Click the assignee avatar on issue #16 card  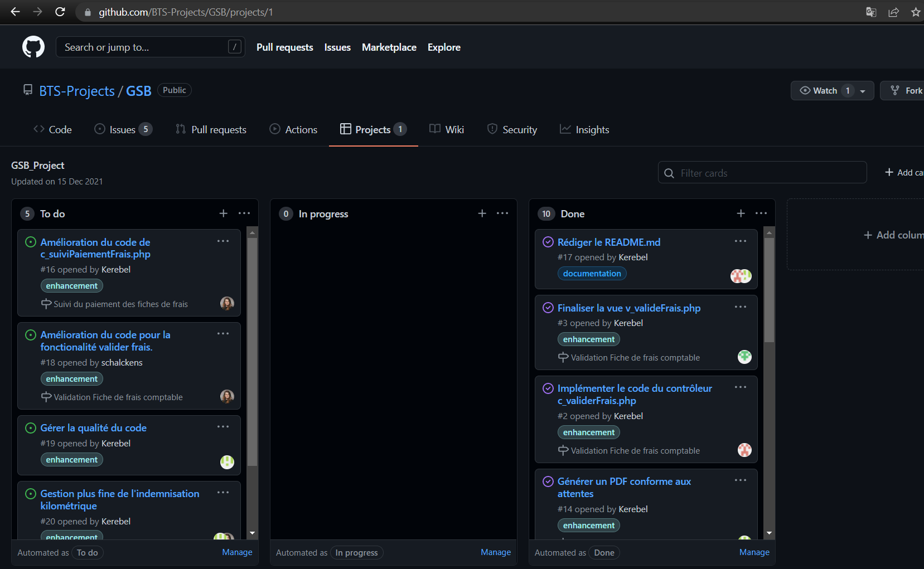227,303
